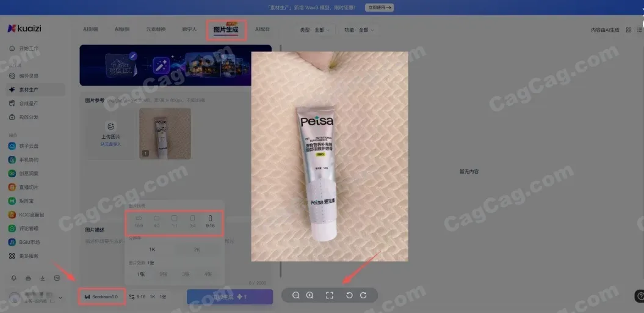Choose 2K resolution
This screenshot has height=313, width=644.
coord(197,249)
